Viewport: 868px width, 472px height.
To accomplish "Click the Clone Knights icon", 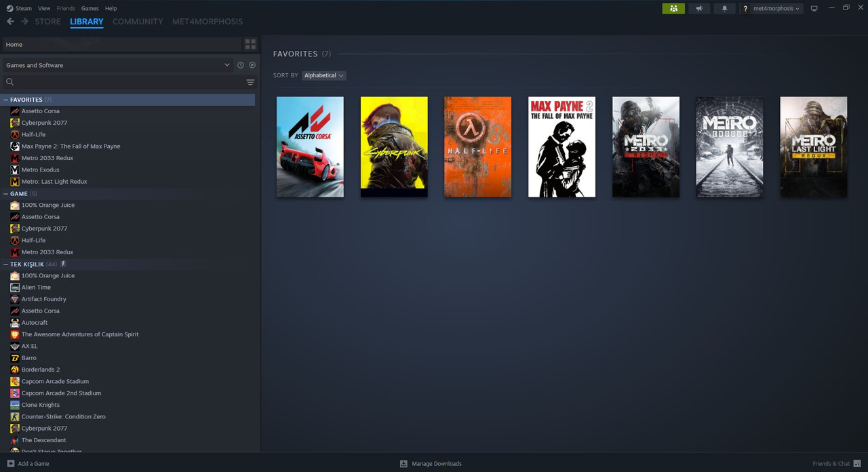I will [15, 405].
